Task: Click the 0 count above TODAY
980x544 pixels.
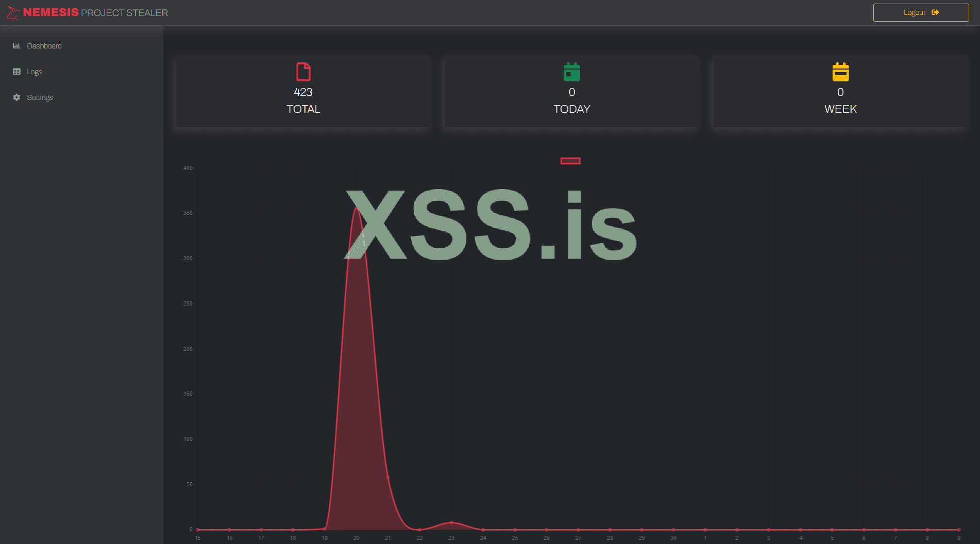Action: pos(572,92)
